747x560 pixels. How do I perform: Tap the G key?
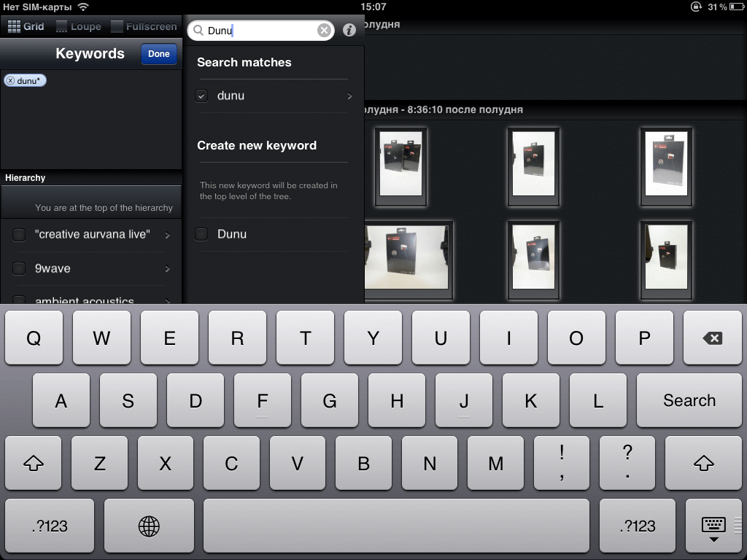click(330, 400)
